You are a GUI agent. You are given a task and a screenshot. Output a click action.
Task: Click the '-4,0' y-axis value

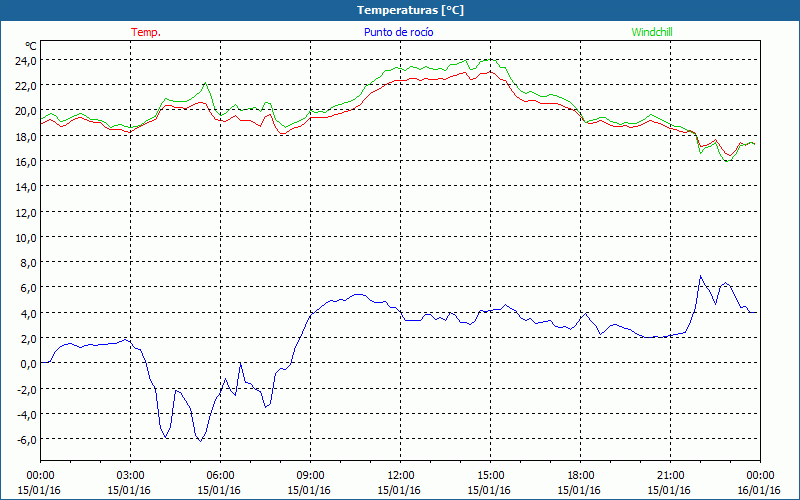(27, 414)
